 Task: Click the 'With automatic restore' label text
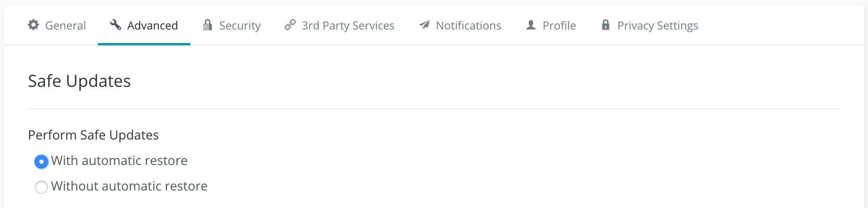tap(119, 161)
